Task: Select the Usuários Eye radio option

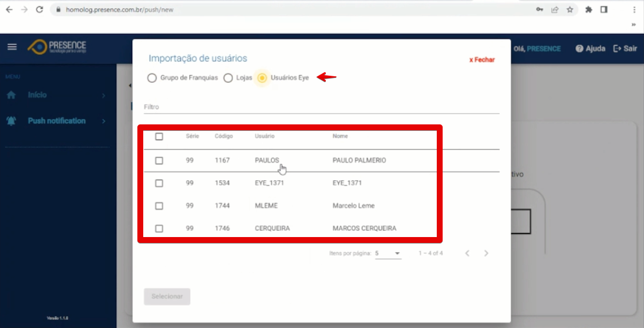Action: click(x=262, y=77)
